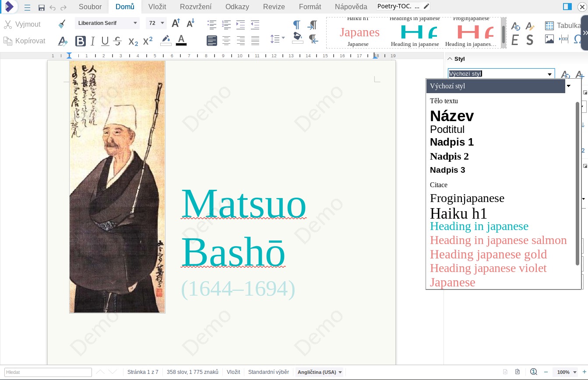Click the Hledat search field
This screenshot has width=588, height=380.
pos(48,372)
